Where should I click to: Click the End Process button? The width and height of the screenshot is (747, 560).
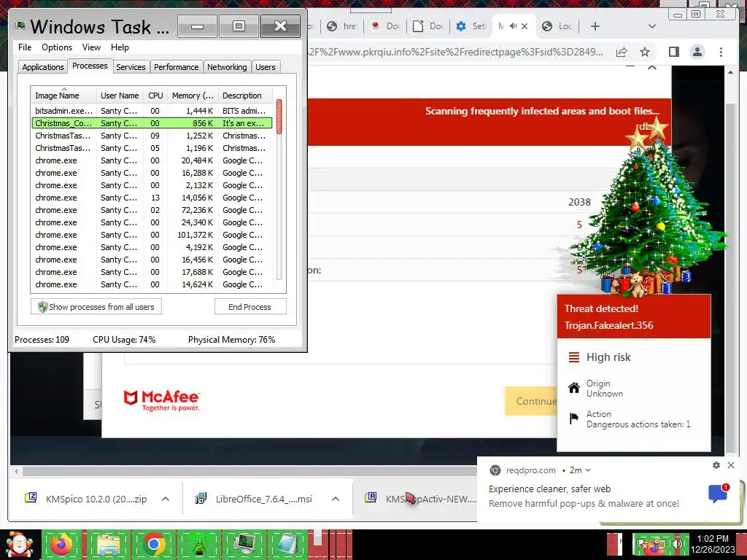(249, 307)
